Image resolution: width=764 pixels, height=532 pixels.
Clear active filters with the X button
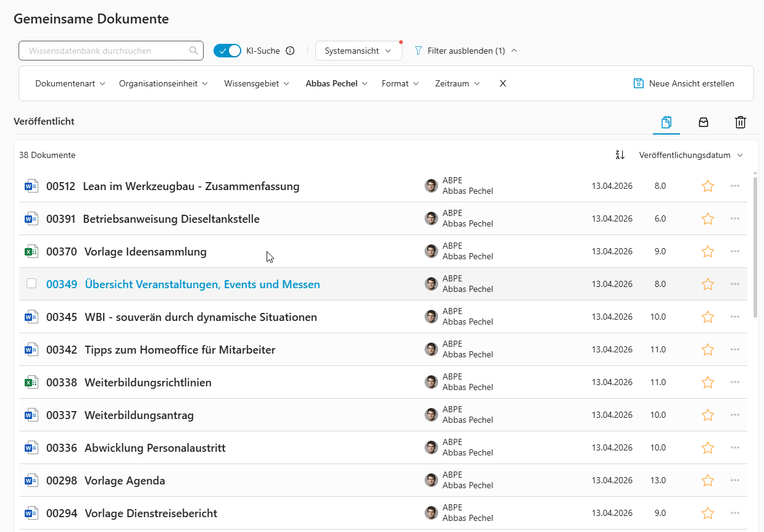[x=502, y=83]
